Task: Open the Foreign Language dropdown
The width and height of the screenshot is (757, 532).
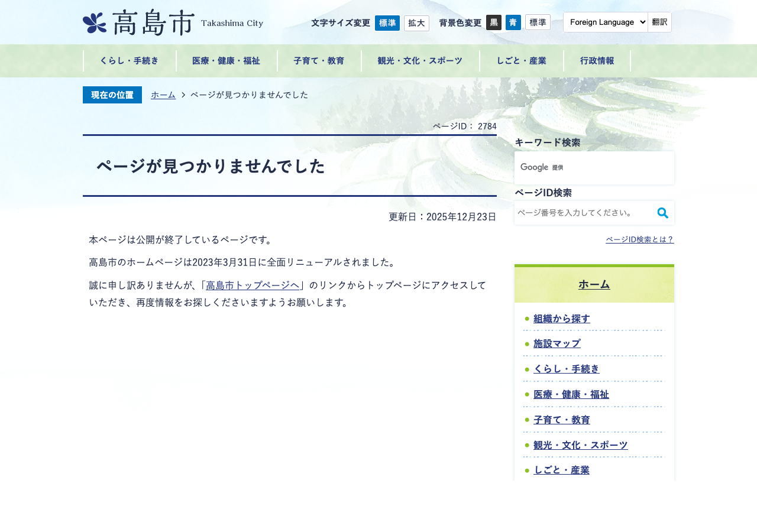Action: click(x=606, y=22)
